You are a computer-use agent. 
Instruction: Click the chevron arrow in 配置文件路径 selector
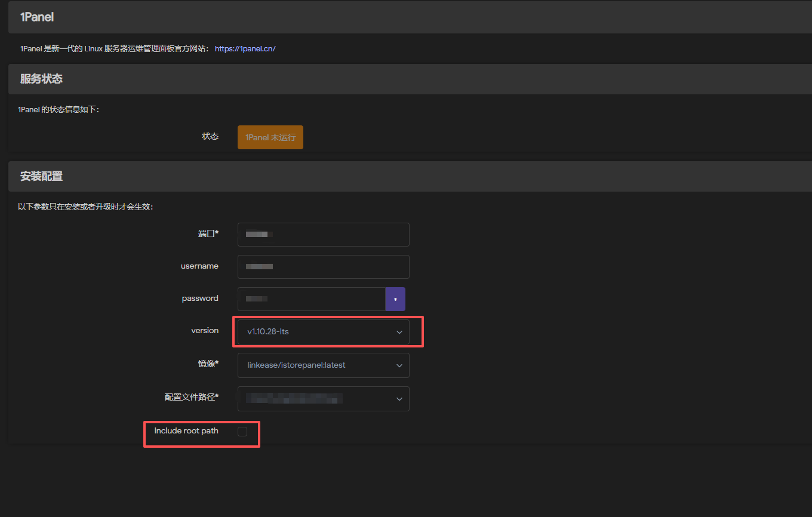(399, 399)
